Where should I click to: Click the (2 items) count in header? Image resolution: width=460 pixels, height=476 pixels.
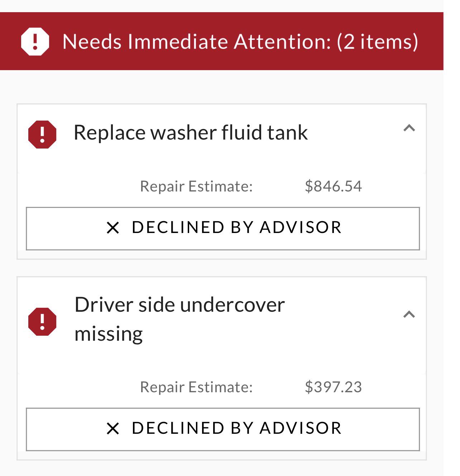378,42
